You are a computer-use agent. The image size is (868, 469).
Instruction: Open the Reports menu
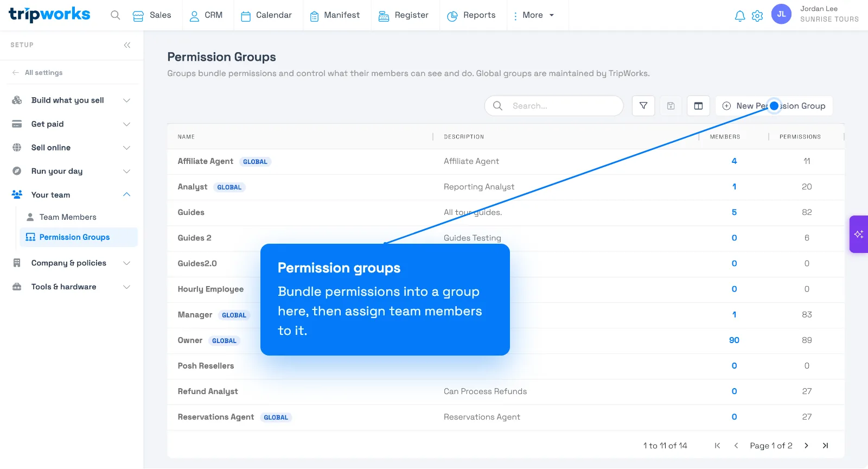tap(471, 15)
